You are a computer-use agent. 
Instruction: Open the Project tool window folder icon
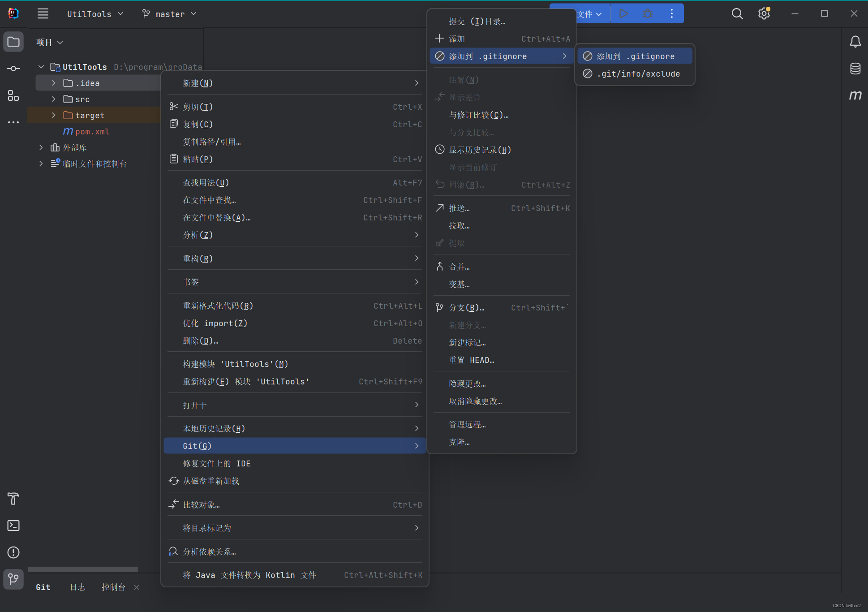(x=13, y=42)
